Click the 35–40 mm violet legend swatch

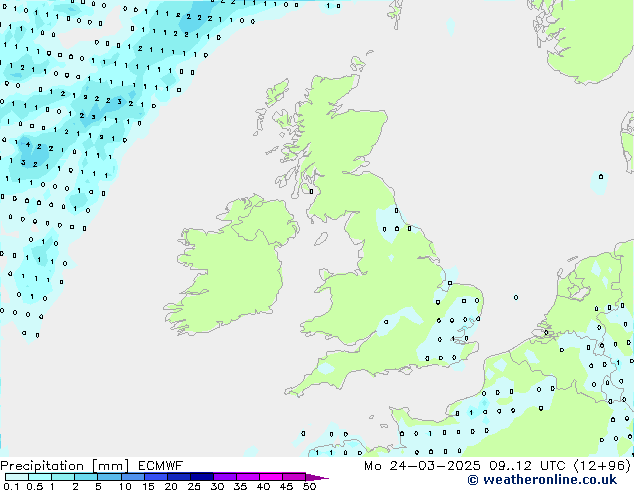pos(248,477)
